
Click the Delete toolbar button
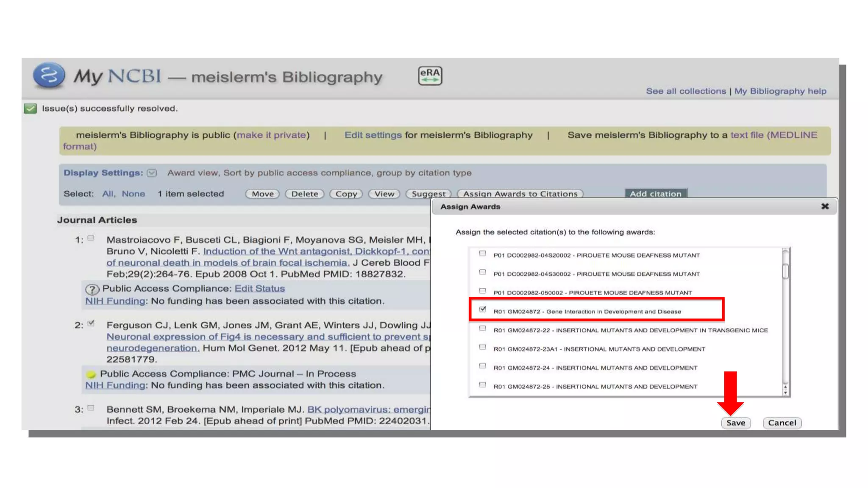[304, 194]
